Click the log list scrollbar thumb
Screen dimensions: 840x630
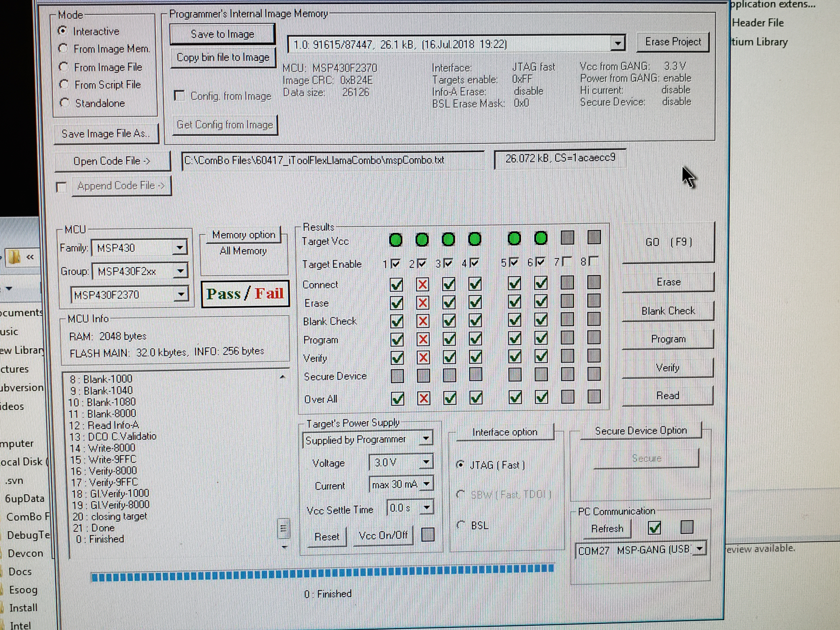tap(283, 528)
